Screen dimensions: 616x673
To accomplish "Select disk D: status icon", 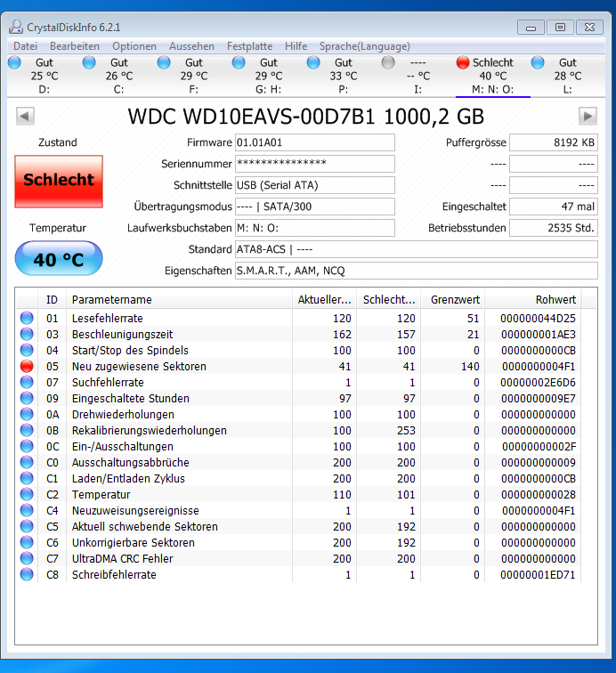I will [x=14, y=62].
